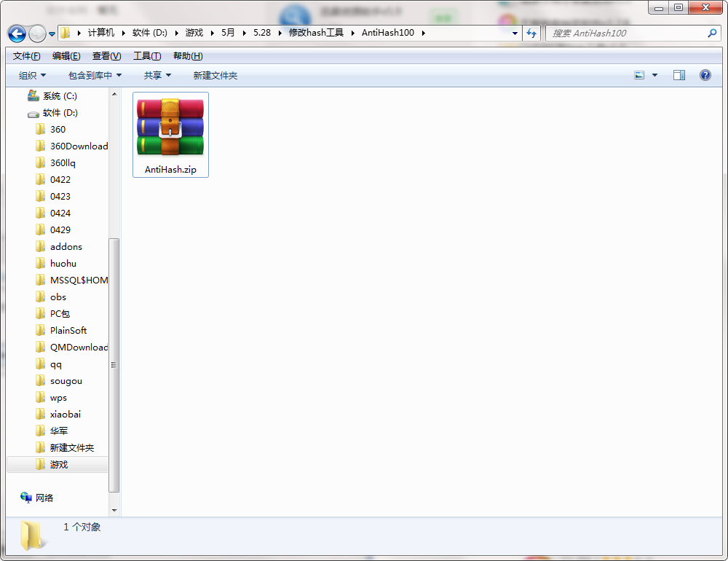Open the recent pages dropdown arrow

point(52,34)
